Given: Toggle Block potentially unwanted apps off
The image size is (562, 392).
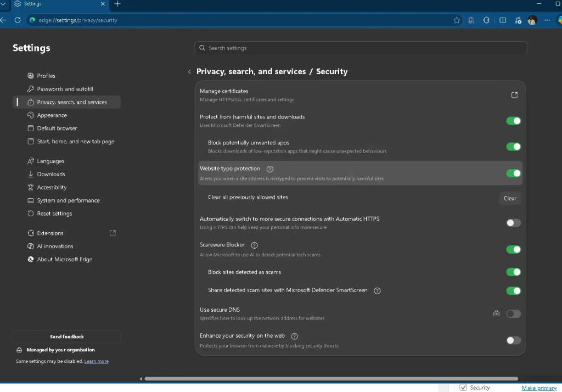Looking at the screenshot, I should point(513,147).
